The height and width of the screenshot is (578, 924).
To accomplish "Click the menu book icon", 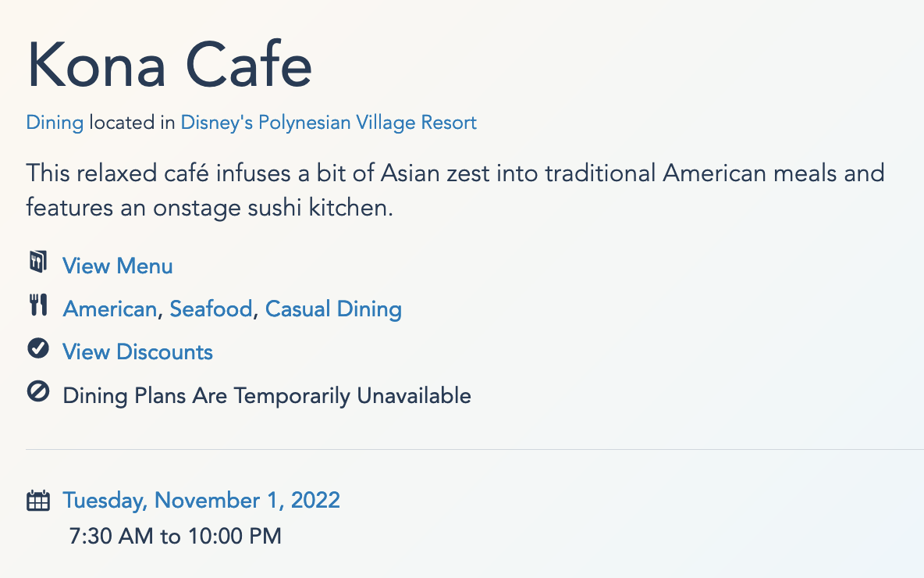I will pos(37,262).
